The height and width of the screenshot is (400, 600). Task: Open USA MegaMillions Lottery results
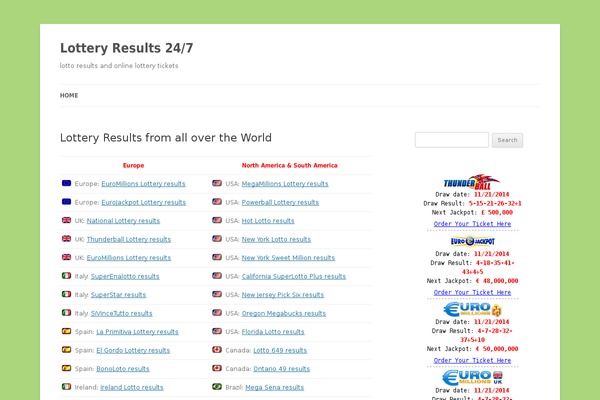point(285,184)
